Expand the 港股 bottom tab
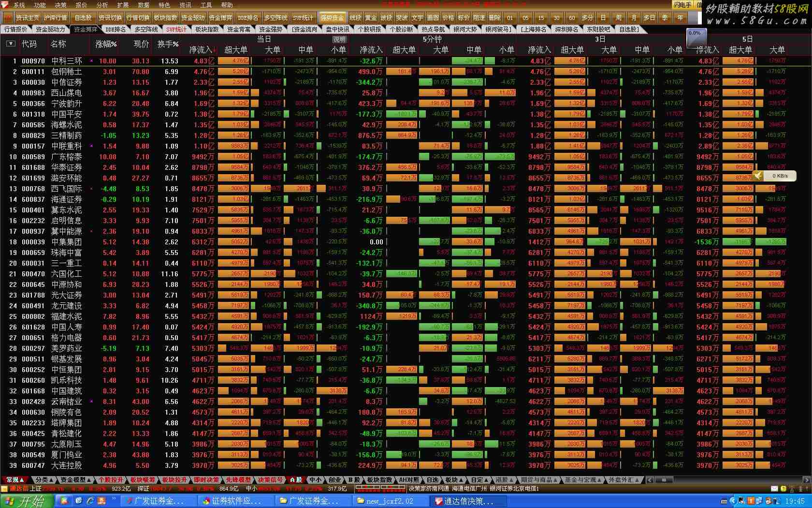This screenshot has height=508, width=812. coord(504,479)
